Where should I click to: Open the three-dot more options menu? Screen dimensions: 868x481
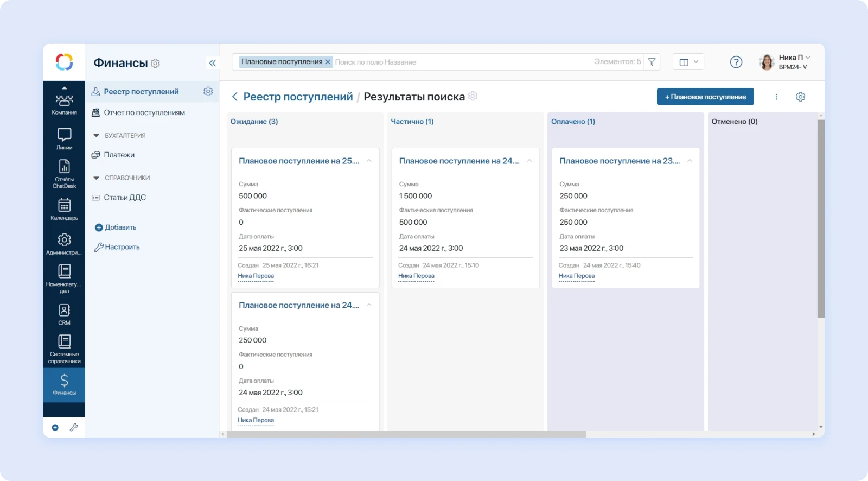click(776, 97)
